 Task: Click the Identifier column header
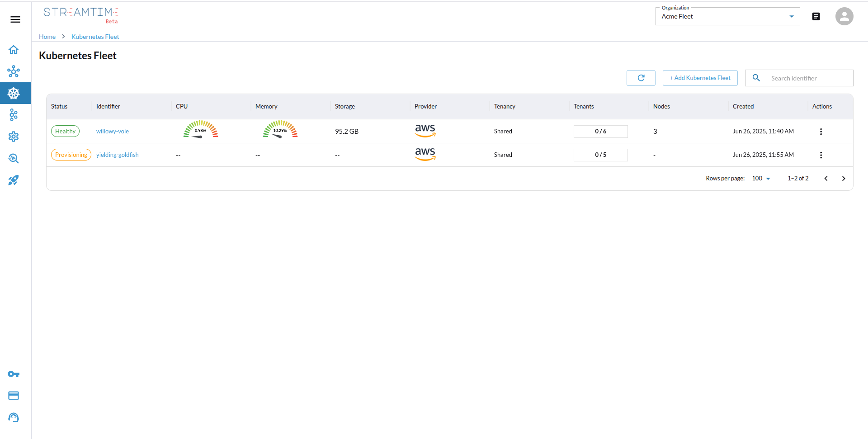coord(108,106)
